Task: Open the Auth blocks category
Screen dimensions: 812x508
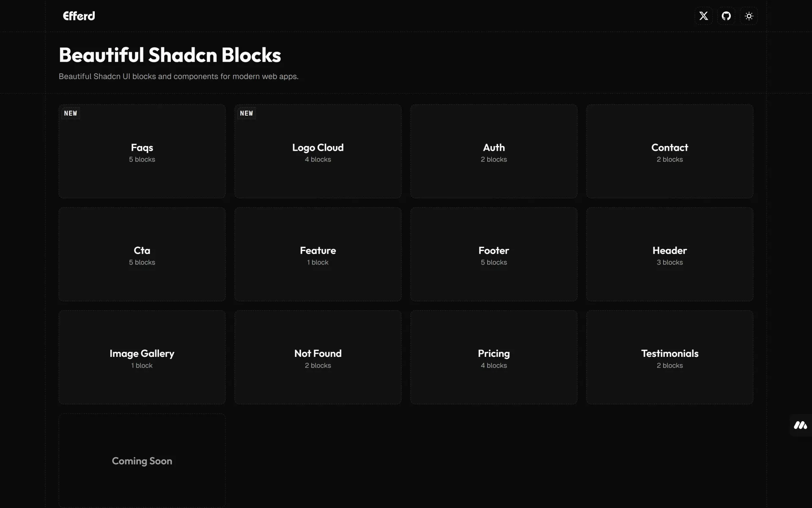Action: [x=494, y=152]
